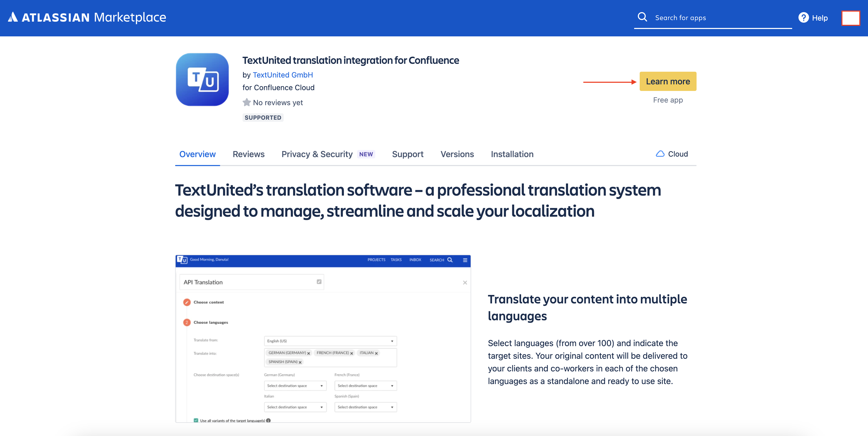The width and height of the screenshot is (868, 436).
Task: Click the search magnifier icon
Action: (643, 17)
